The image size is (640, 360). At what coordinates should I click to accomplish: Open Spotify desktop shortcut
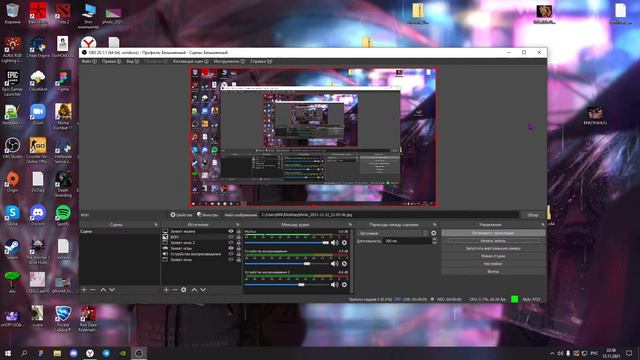coord(63,215)
